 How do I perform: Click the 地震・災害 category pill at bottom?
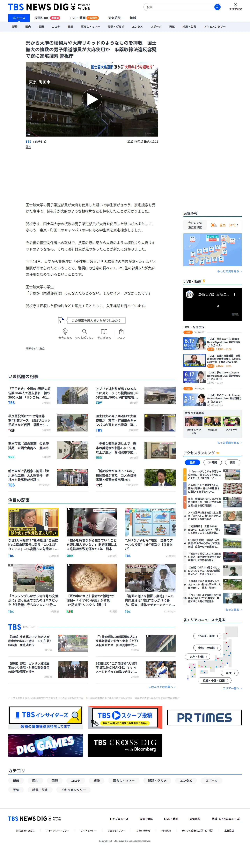[40, 789]
